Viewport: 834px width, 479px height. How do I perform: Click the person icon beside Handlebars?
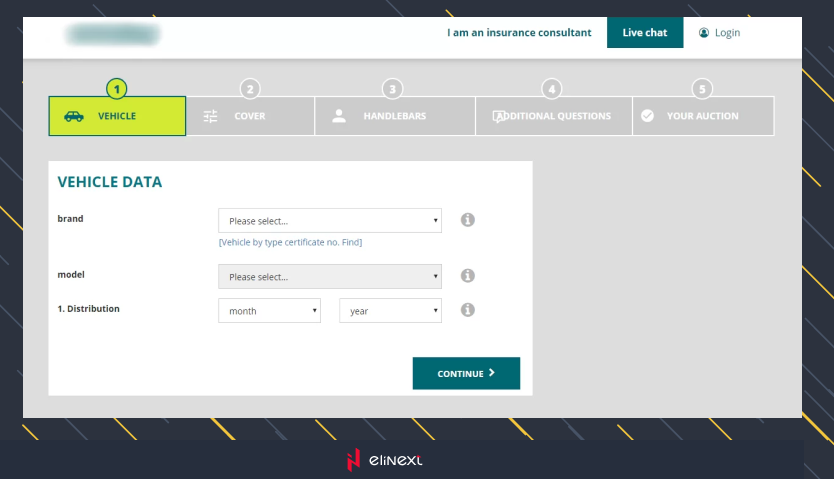(x=339, y=116)
